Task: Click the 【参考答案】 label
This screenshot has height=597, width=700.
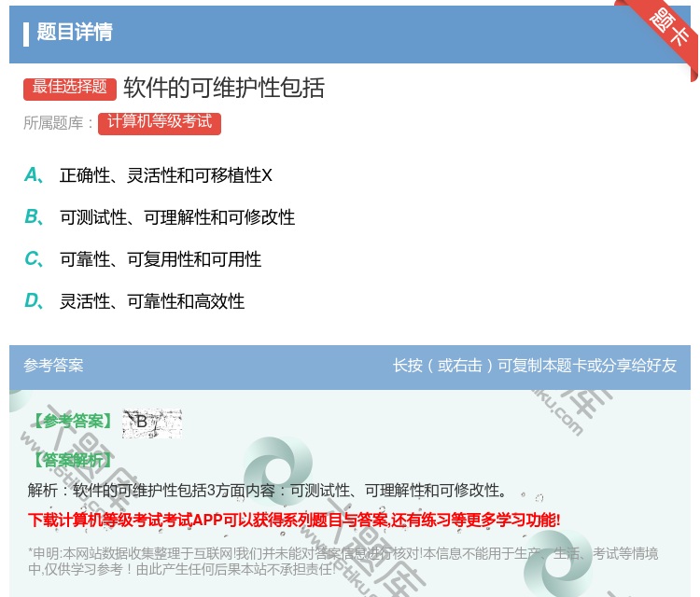Action: pyautogui.click(x=73, y=421)
